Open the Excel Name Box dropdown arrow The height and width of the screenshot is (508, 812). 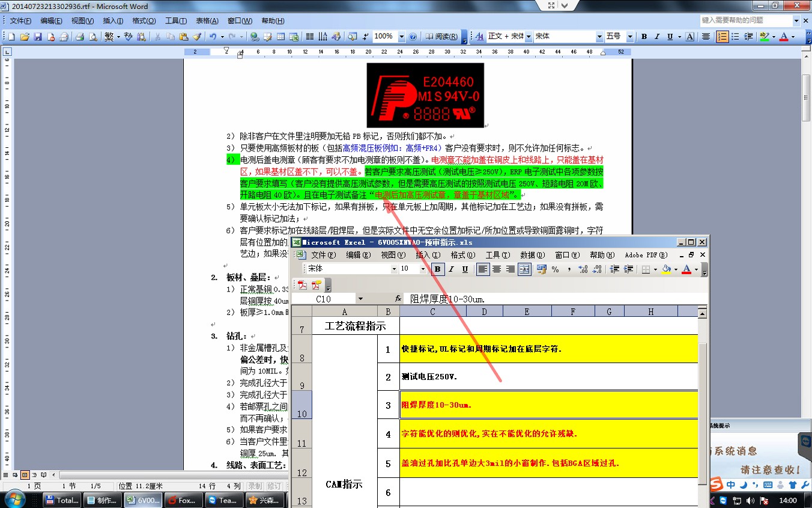pos(360,299)
